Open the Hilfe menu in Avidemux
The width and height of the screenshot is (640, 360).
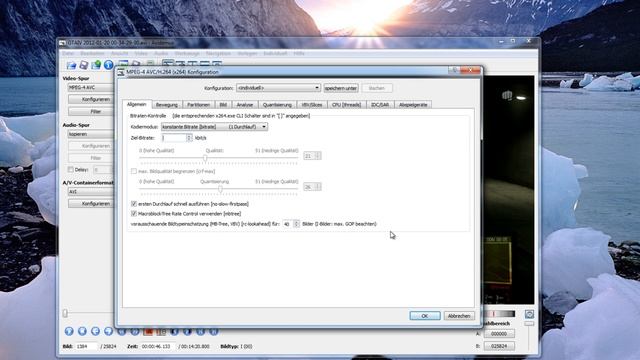click(299, 53)
